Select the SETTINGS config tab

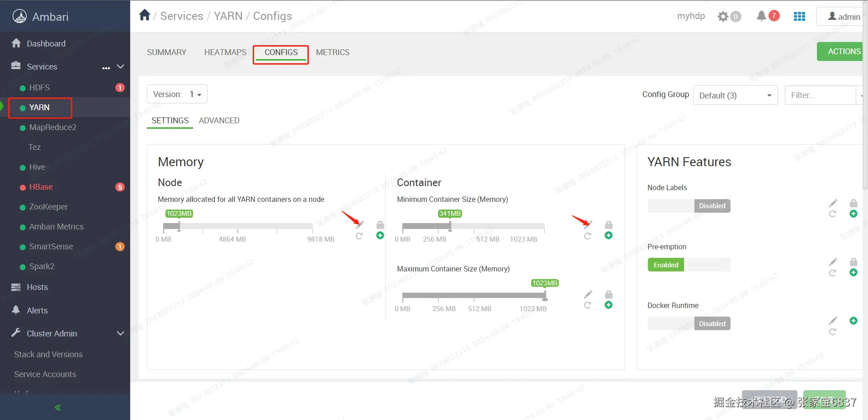coord(170,121)
